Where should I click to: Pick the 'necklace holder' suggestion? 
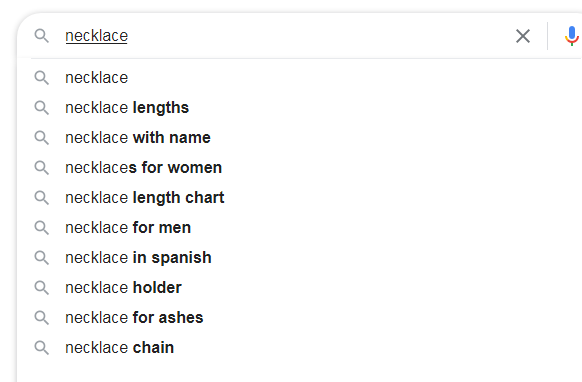click(x=299, y=288)
